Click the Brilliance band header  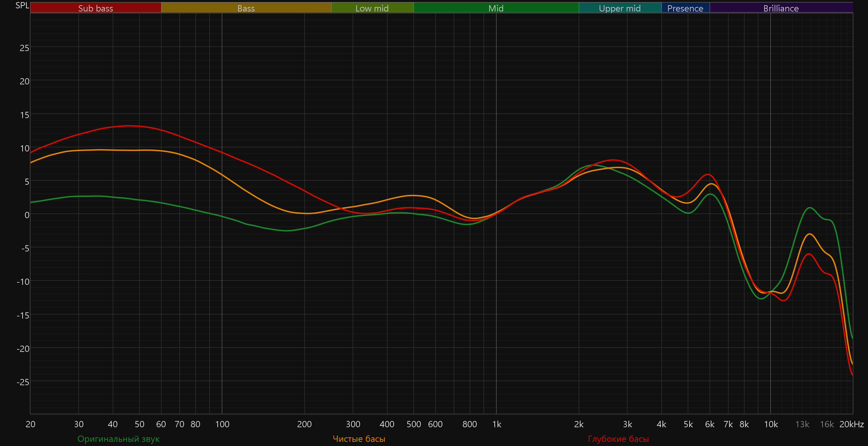[x=781, y=8]
